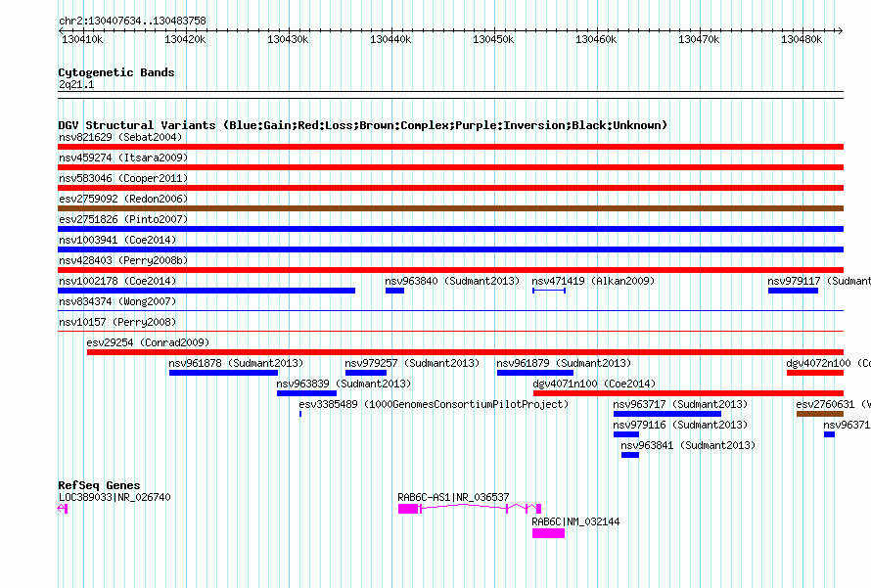
Task: Click the nsv961878 (Sudmant2013) blue bar
Action: (x=223, y=373)
